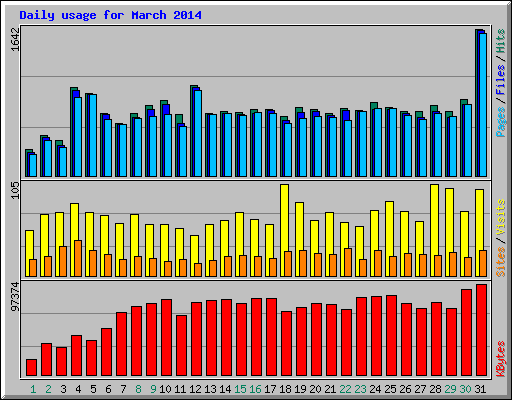Select the cyan pages bar for day 4
512x400 pixels.
tap(78, 137)
